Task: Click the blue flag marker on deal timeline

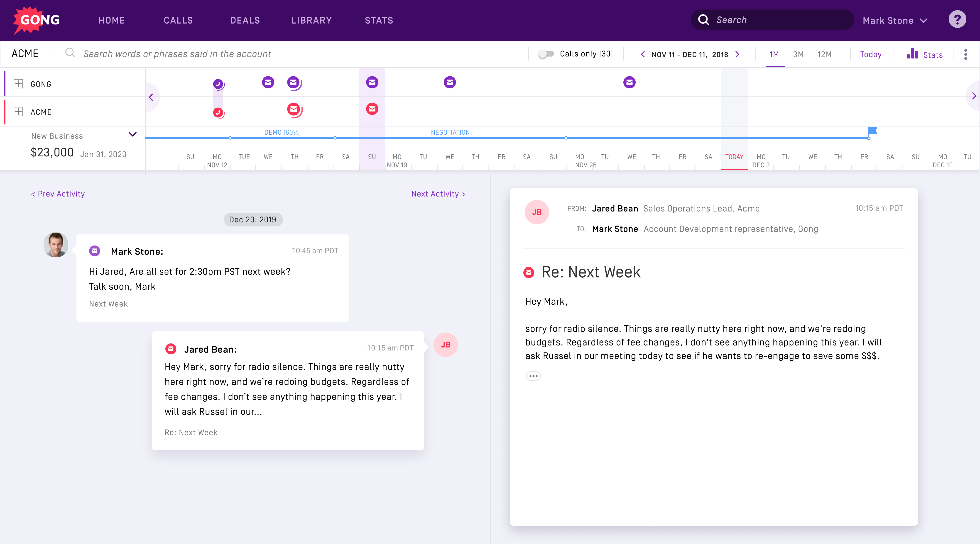Action: pos(873,131)
